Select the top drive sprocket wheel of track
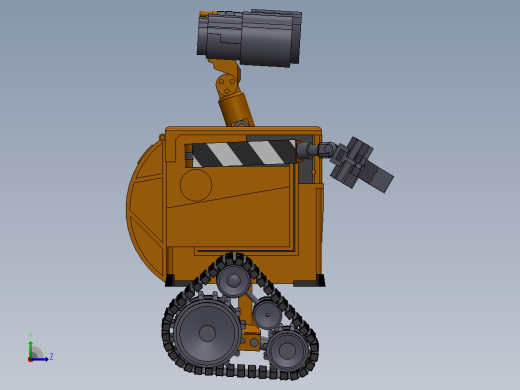 (x=233, y=280)
